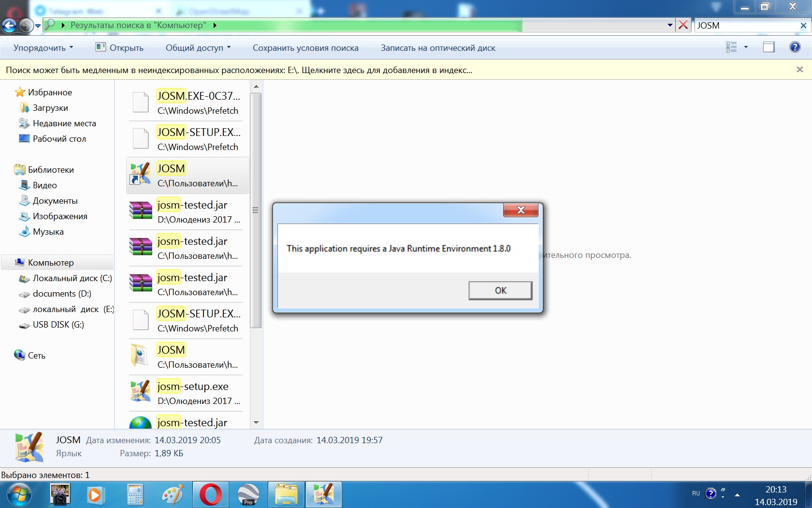The image size is (812, 508).
Task: Click results list scrollbar up arrow
Action: 256,87
